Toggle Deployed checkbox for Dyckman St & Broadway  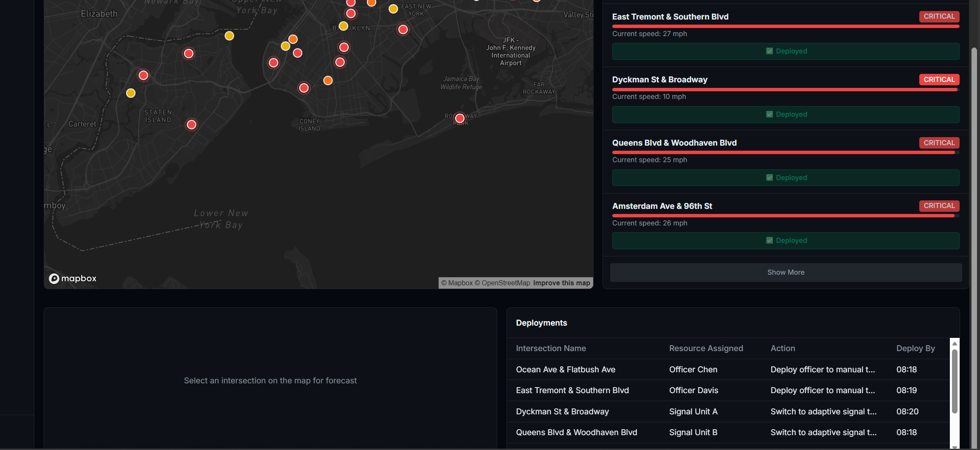pos(769,114)
